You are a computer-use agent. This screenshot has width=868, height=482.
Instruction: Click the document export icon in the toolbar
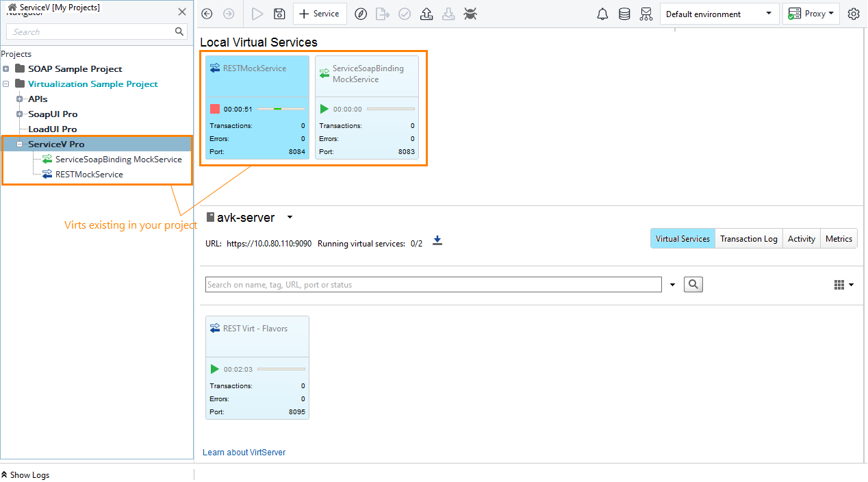pyautogui.click(x=383, y=14)
